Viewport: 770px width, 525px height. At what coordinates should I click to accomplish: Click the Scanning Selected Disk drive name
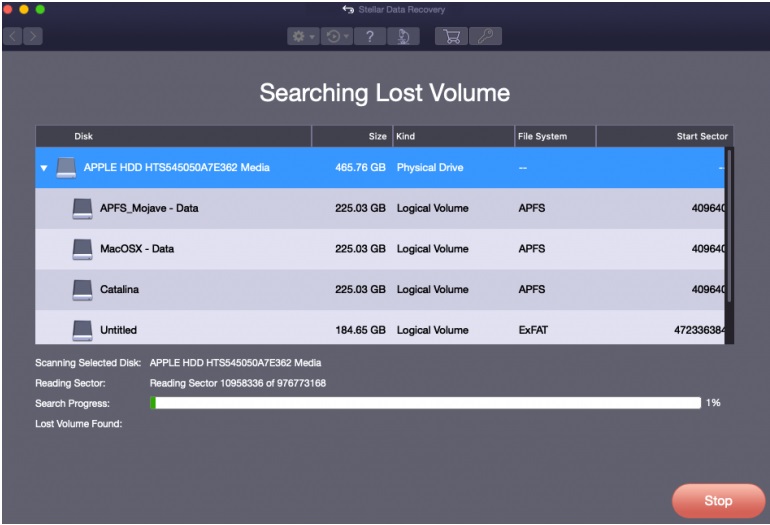(x=235, y=363)
